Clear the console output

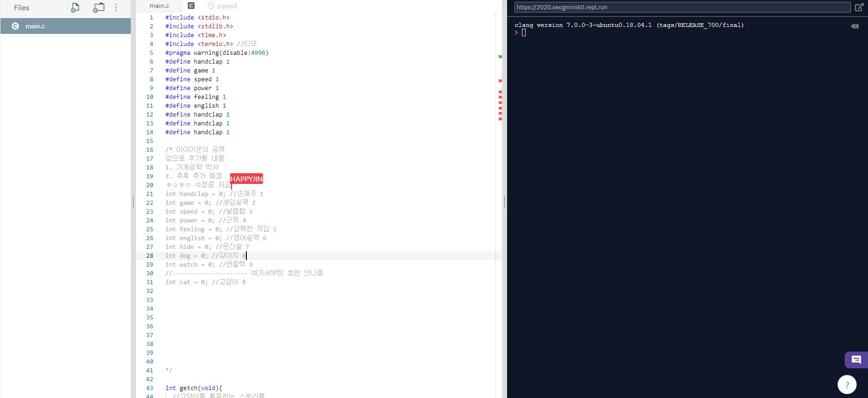[855, 26]
